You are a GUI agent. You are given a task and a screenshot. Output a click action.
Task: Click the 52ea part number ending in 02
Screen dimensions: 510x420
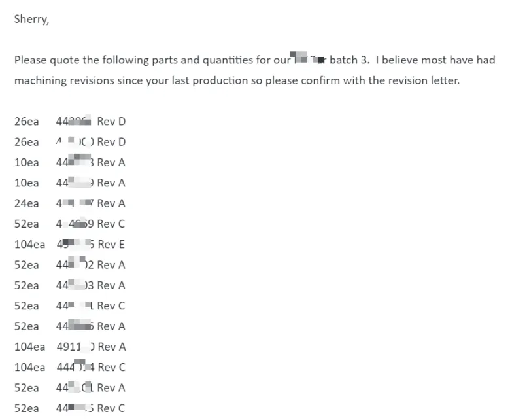click(75, 265)
